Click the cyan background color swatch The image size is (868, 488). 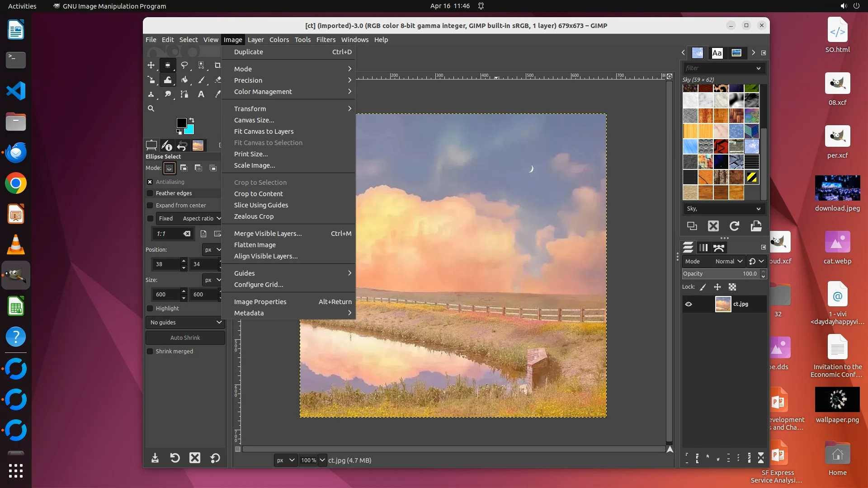tap(190, 130)
